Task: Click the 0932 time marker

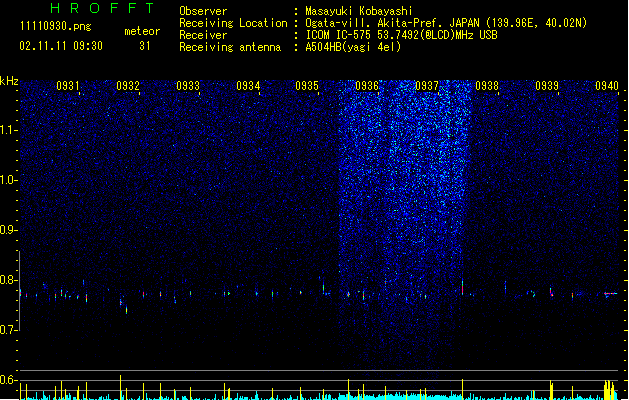Action: pyautogui.click(x=128, y=86)
